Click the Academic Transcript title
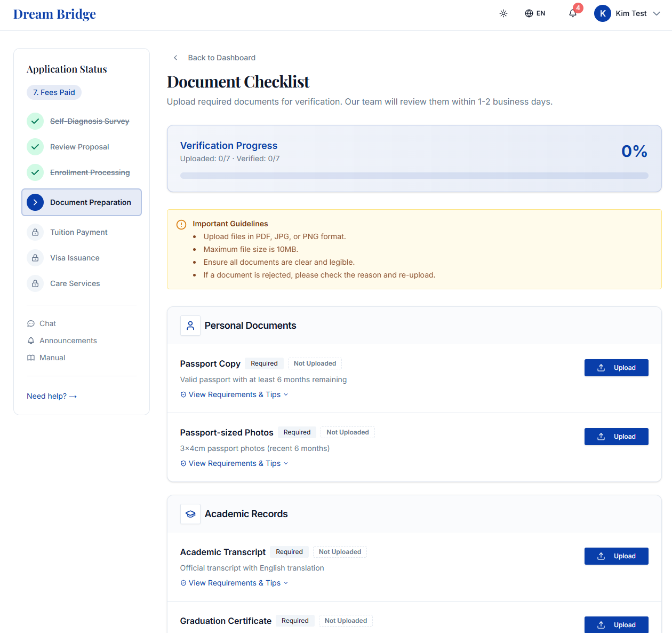Image resolution: width=672 pixels, height=633 pixels. point(223,552)
